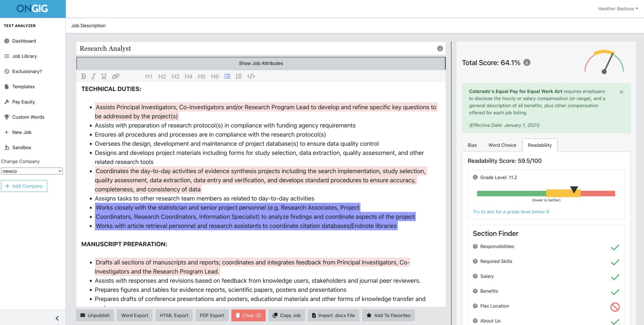644x325 pixels.
Task: Switch to the Bias tab
Action: [x=472, y=145]
